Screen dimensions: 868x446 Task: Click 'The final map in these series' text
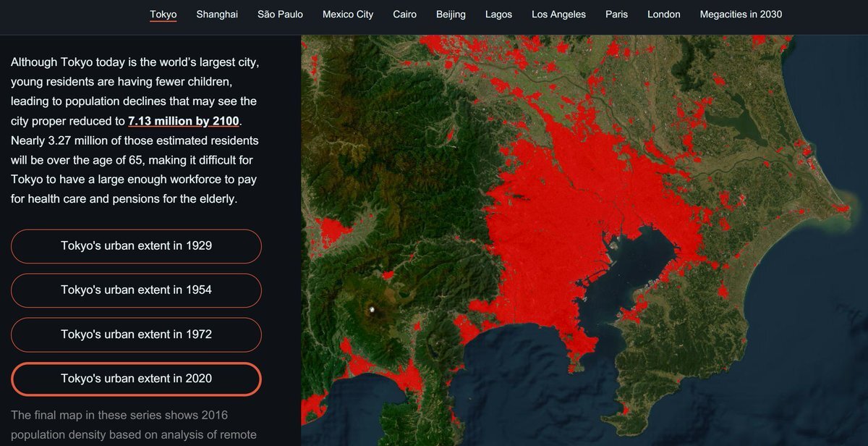(119, 415)
